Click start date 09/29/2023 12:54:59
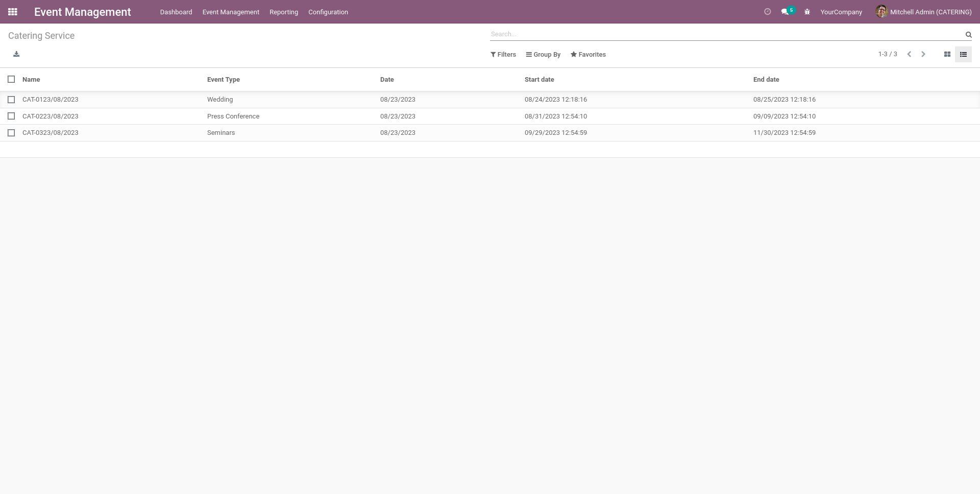 (556, 133)
